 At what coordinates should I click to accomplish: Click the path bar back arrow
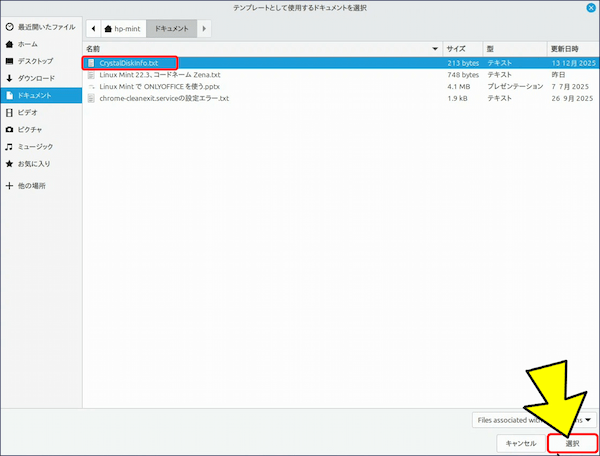tap(93, 28)
